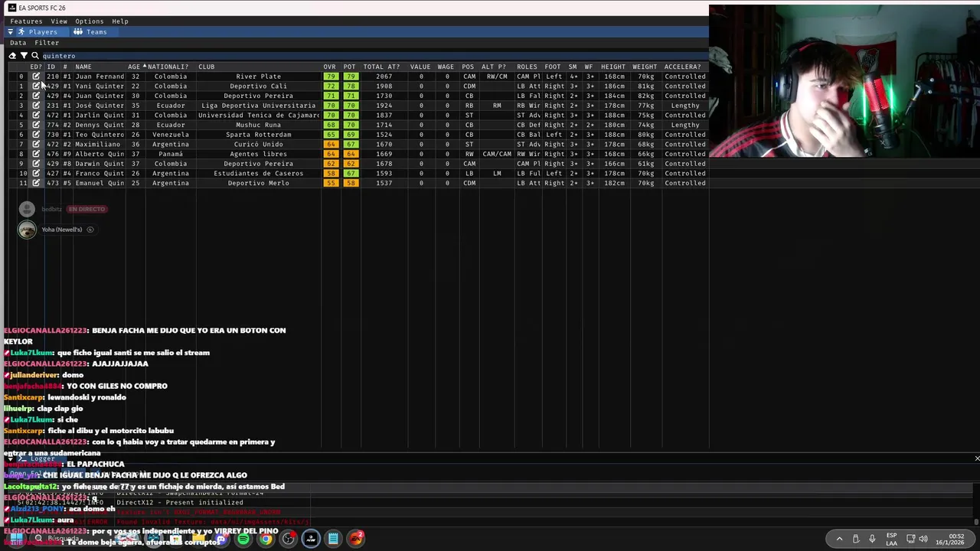980x551 pixels.
Task: Select the River Plate club cell
Action: pyautogui.click(x=259, y=77)
